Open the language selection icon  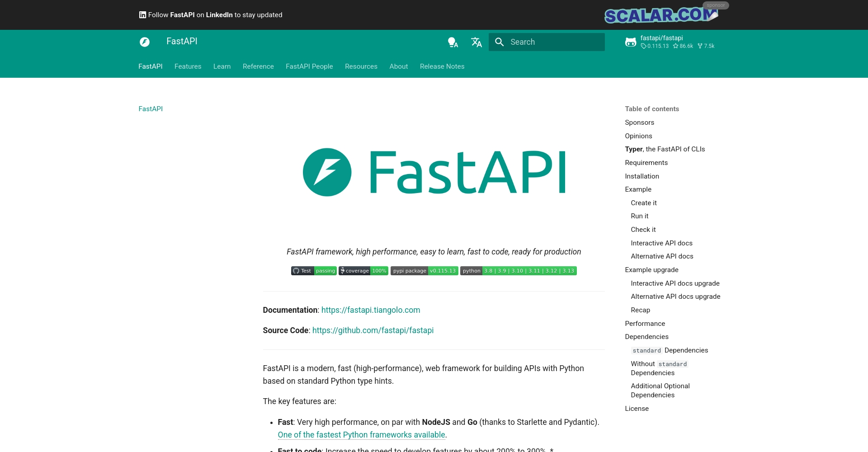click(x=476, y=42)
